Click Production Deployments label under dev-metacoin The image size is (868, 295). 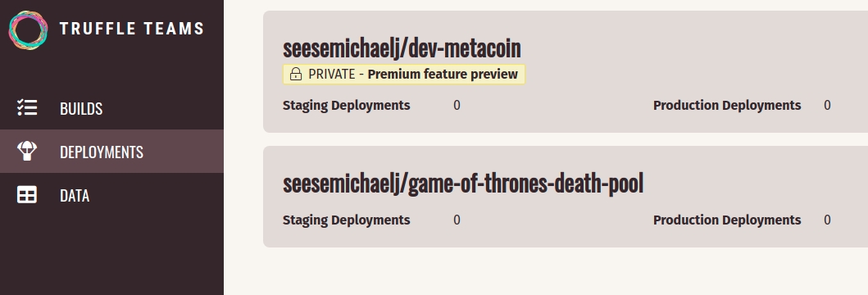click(x=727, y=105)
